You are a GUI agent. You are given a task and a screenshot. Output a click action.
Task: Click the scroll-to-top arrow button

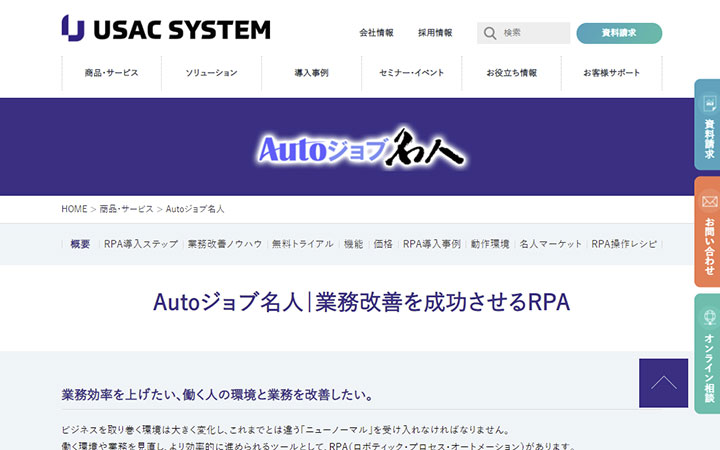tap(664, 383)
